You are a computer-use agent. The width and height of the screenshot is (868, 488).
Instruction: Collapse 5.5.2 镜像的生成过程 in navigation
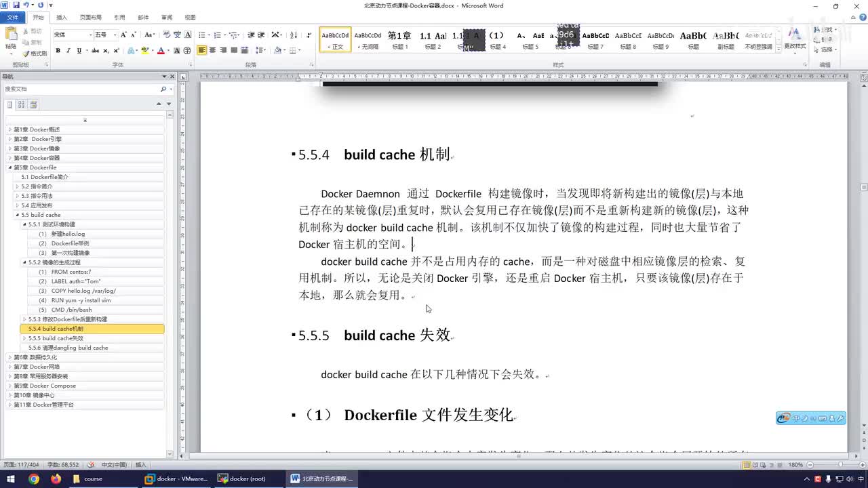(25, 262)
